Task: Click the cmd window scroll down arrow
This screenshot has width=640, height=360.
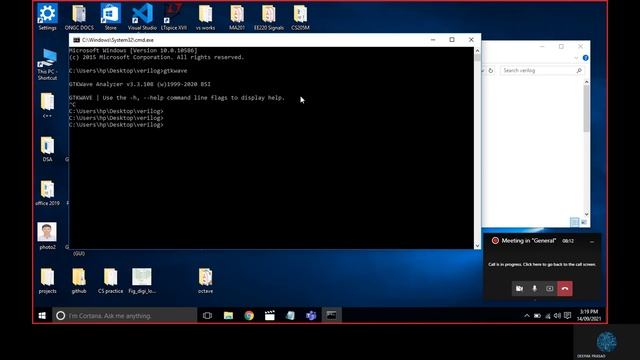Action: click(x=477, y=245)
